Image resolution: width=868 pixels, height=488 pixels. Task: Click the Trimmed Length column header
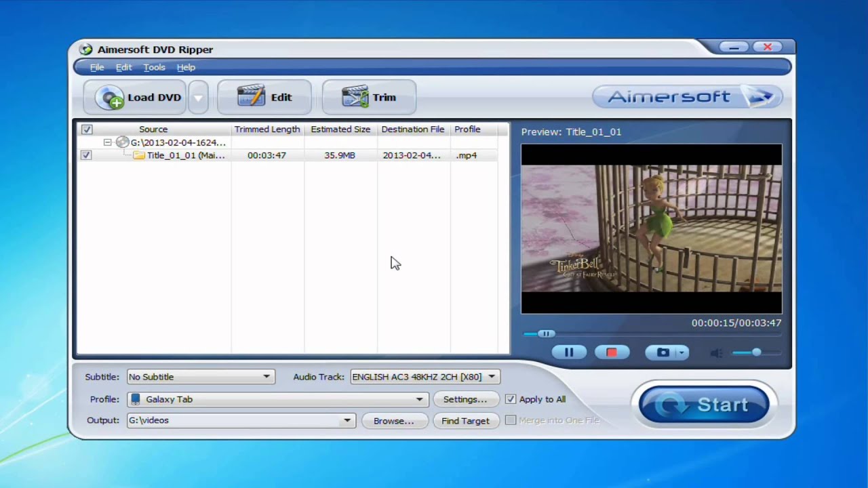pyautogui.click(x=267, y=129)
